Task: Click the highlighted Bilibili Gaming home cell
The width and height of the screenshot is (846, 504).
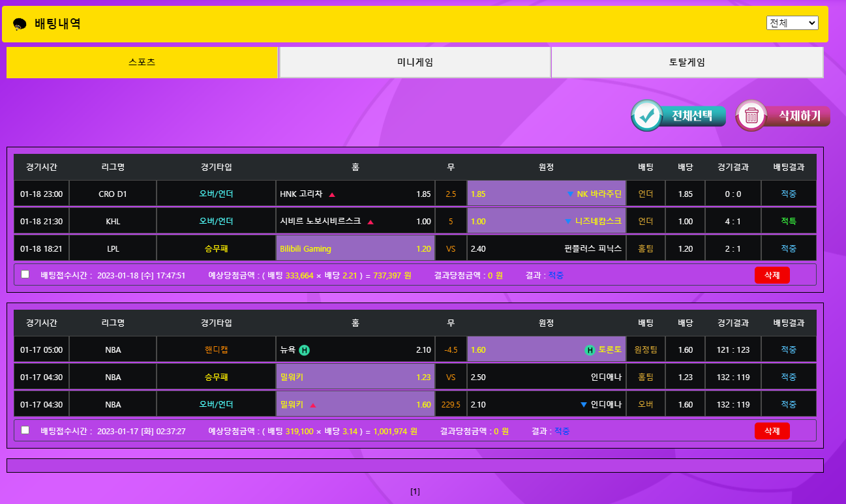Action: click(x=355, y=248)
